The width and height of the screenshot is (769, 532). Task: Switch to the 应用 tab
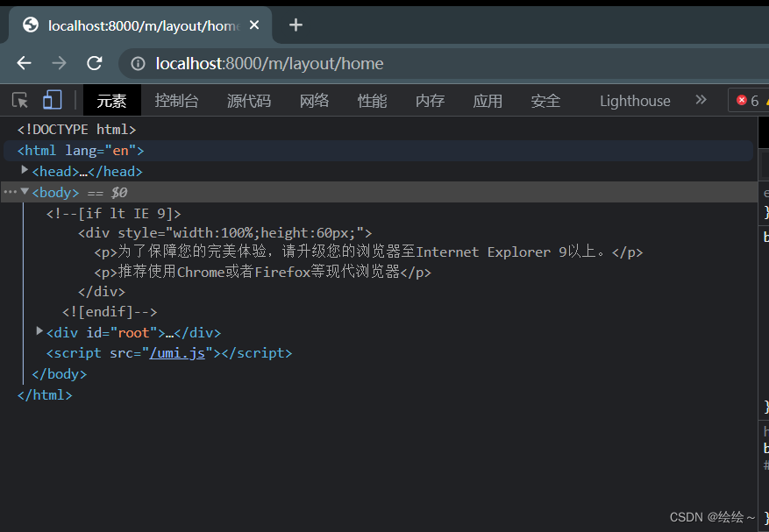tap(488, 101)
